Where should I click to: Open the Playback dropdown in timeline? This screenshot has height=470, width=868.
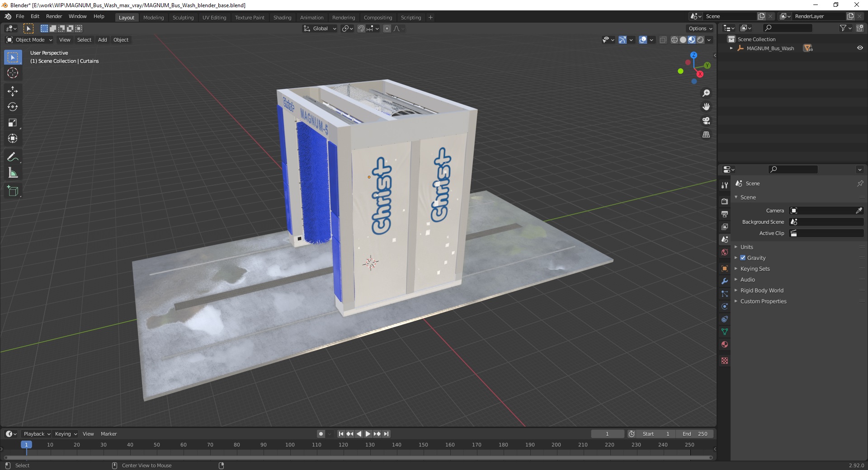(x=37, y=434)
